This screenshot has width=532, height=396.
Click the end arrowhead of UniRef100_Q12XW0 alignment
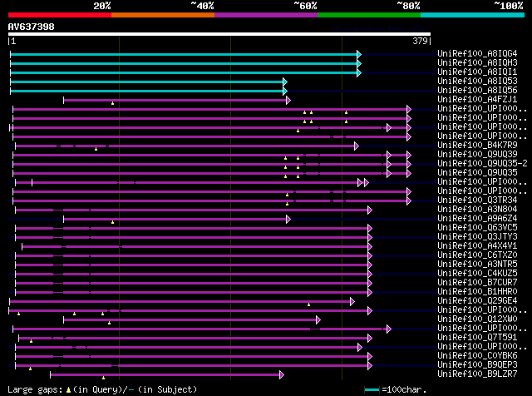click(x=318, y=320)
